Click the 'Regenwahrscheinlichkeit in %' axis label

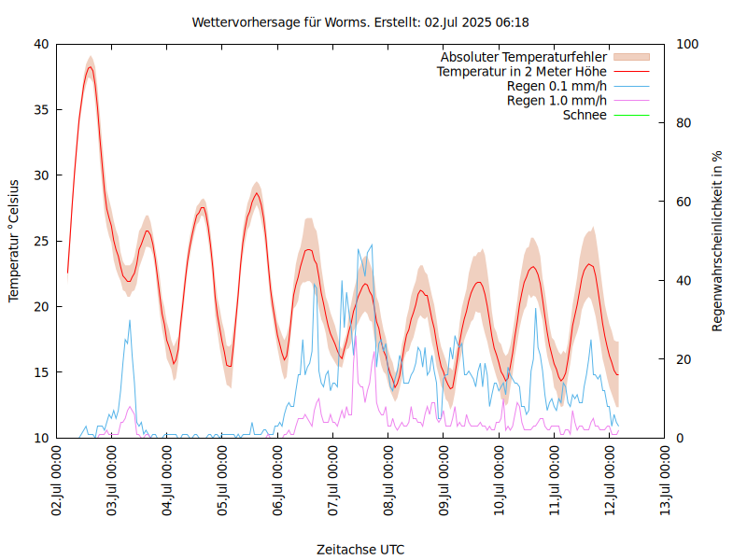click(x=718, y=240)
